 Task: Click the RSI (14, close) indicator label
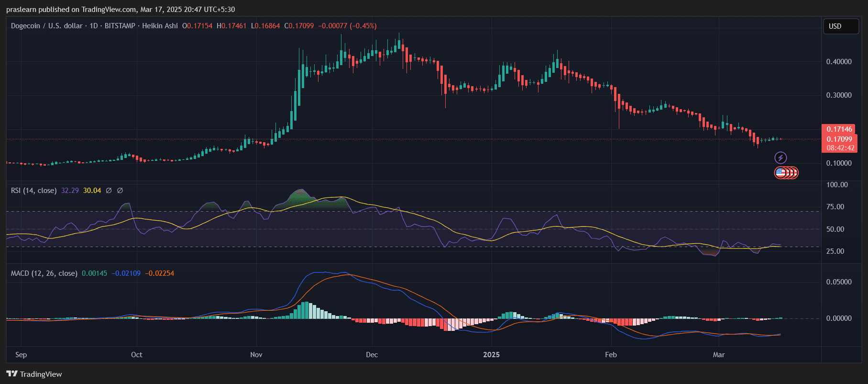coord(33,191)
